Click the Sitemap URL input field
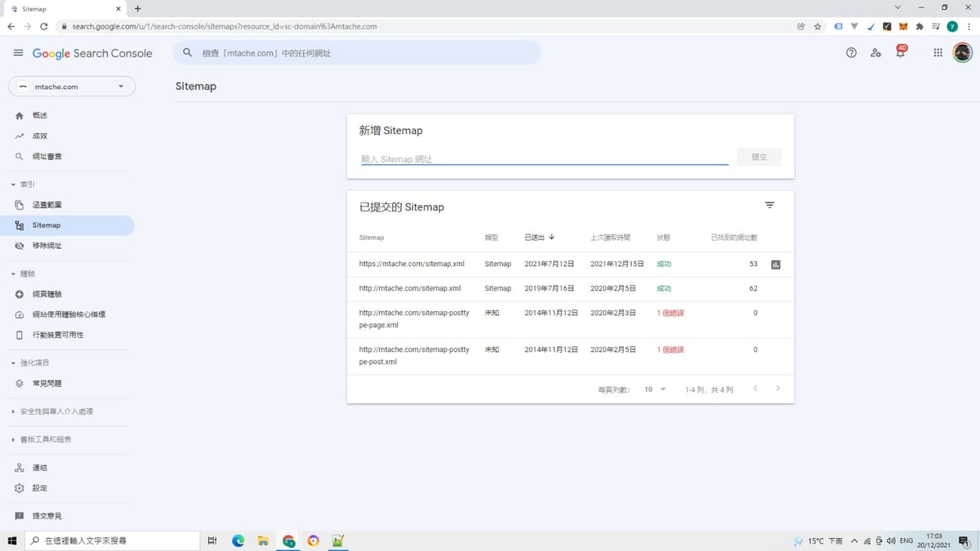The height and width of the screenshot is (551, 980). coord(544,159)
